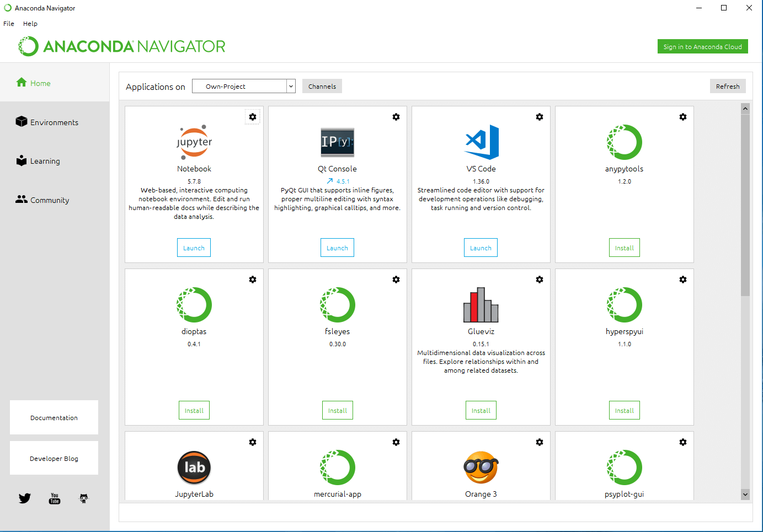Expand the Own-Project environment dropdown
This screenshot has height=532, width=763.
point(291,87)
